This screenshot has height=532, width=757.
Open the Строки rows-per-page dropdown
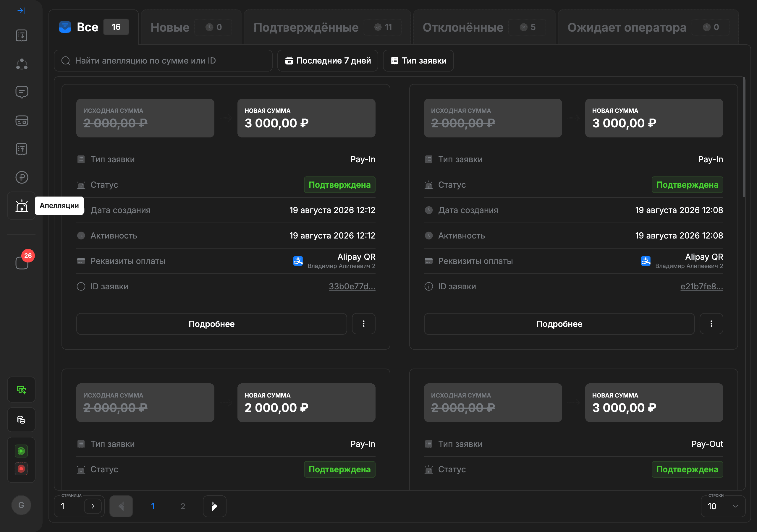click(723, 506)
